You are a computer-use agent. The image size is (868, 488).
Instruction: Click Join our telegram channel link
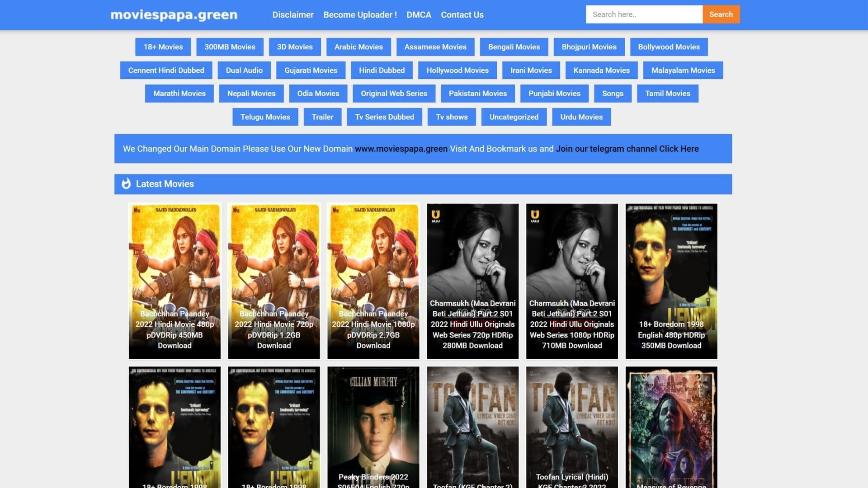pyautogui.click(x=627, y=149)
